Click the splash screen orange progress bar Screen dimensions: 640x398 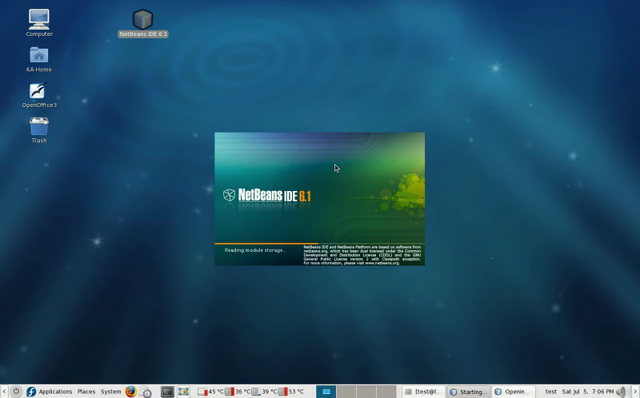(266, 244)
